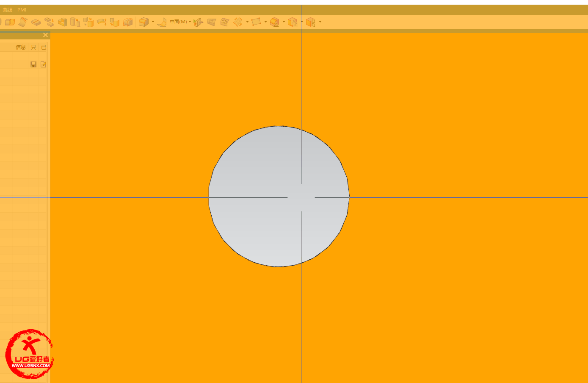Select the hollow box shell icon

coord(62,22)
